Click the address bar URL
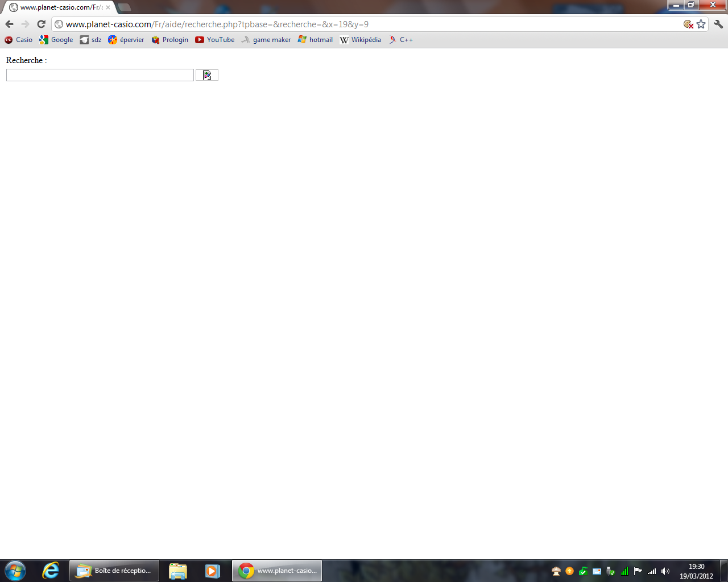Viewport: 728px width, 582px height. (x=217, y=24)
